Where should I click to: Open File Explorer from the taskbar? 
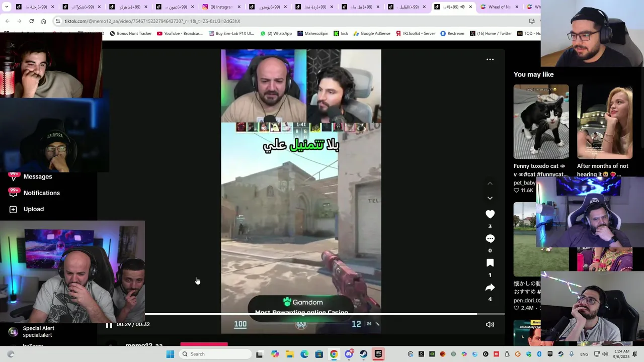(290, 354)
